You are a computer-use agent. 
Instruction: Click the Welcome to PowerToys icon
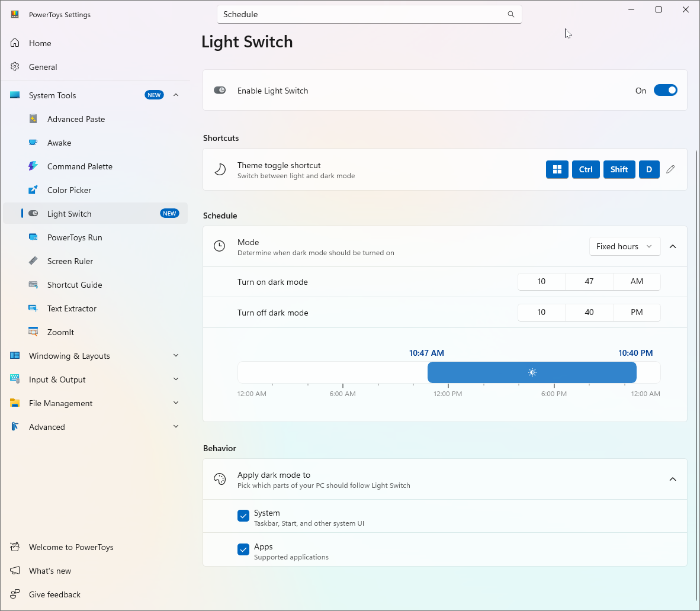[15, 546]
